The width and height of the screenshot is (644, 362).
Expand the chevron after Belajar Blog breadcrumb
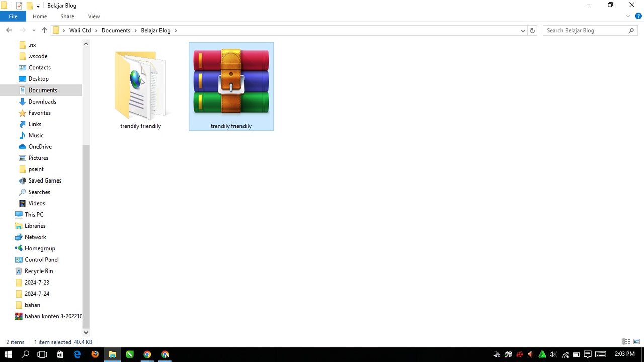click(x=176, y=30)
